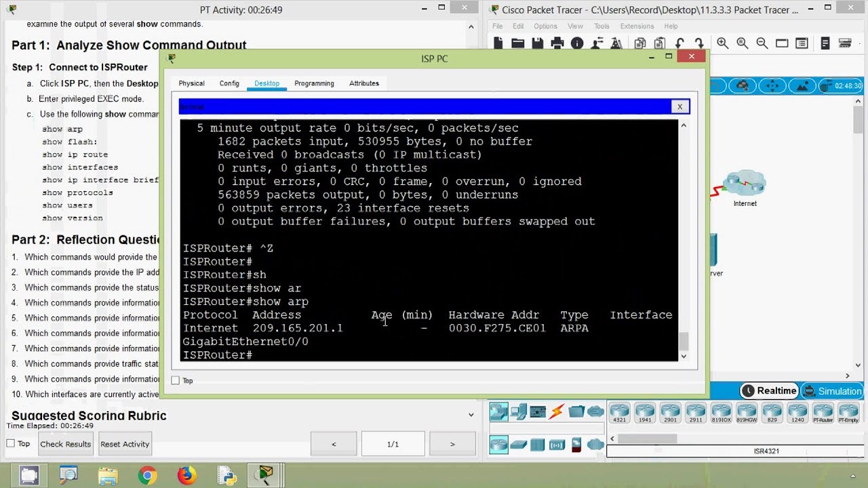Undo the last action with the Undo arrow
This screenshot has height=488, width=868.
pyautogui.click(x=679, y=43)
